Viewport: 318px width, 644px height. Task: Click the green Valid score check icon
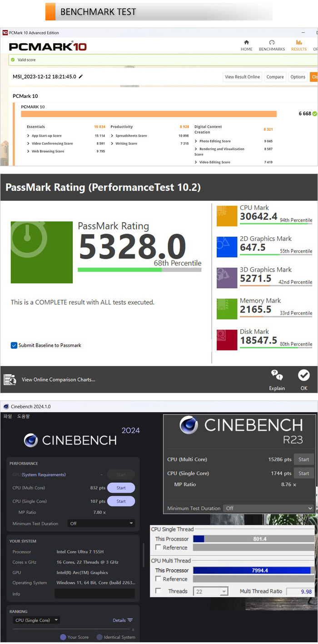click(13, 60)
